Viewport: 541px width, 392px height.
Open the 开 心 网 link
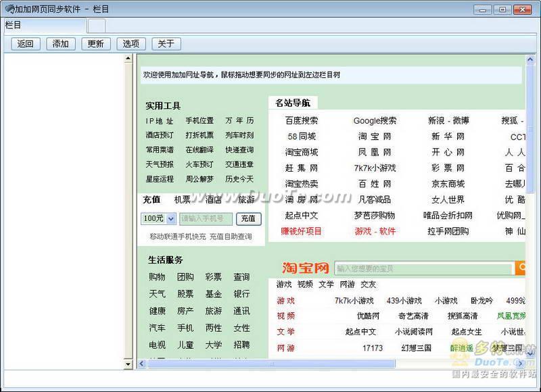point(448,152)
